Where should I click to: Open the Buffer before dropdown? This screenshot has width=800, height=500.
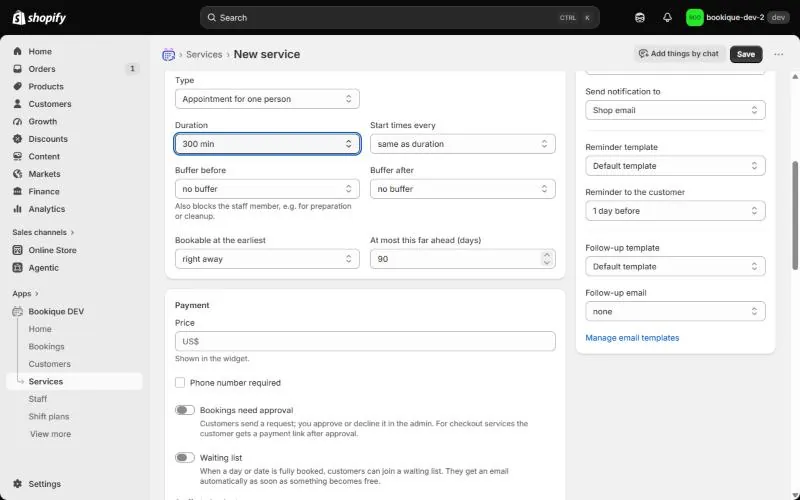[267, 189]
